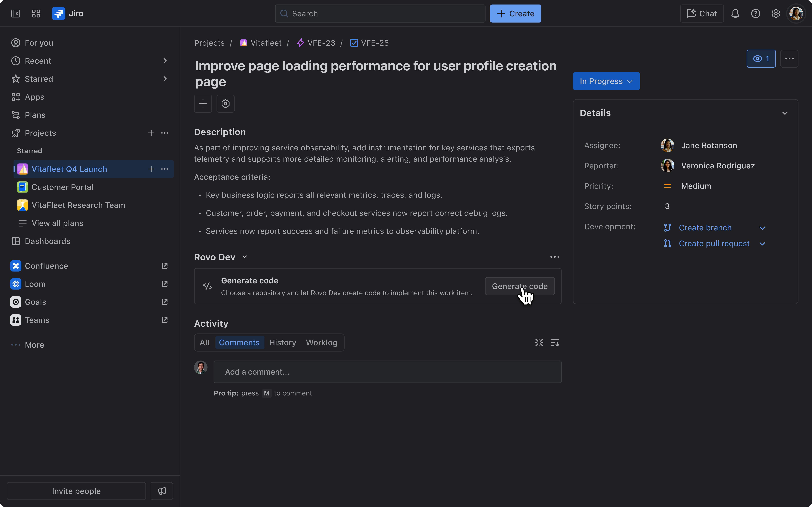Screen dimensions: 812x507
Task: Select the All activity filter
Action: [x=204, y=342]
